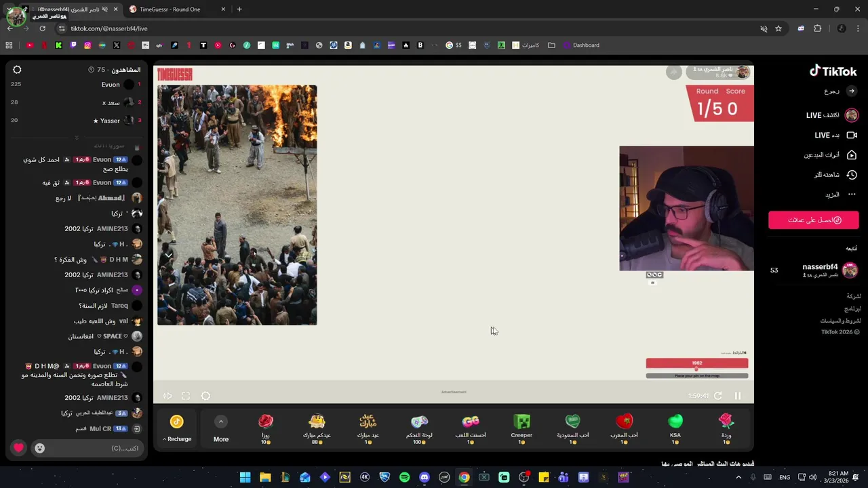
Task: Expand More gifts chevron
Action: [x=221, y=422]
